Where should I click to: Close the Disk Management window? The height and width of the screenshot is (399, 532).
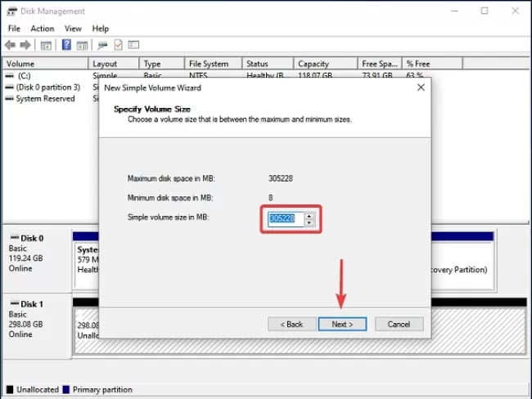515,11
